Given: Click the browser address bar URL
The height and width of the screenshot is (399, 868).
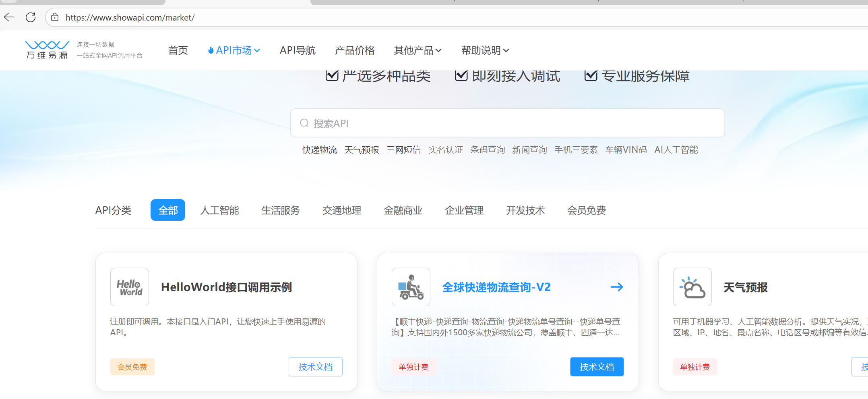Looking at the screenshot, I should (130, 17).
